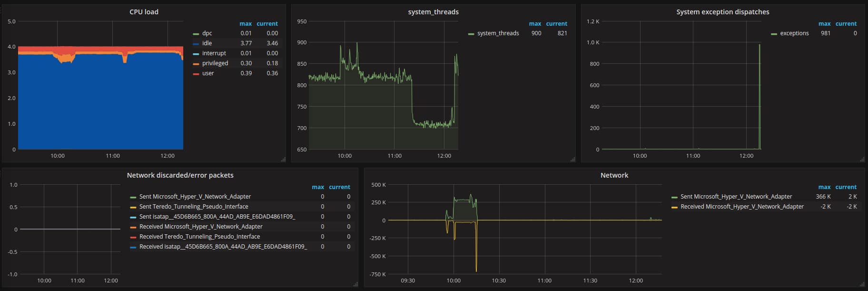Viewport: 868px width, 291px height.
Task: Click the green system_threads legend marker
Action: pos(471,34)
